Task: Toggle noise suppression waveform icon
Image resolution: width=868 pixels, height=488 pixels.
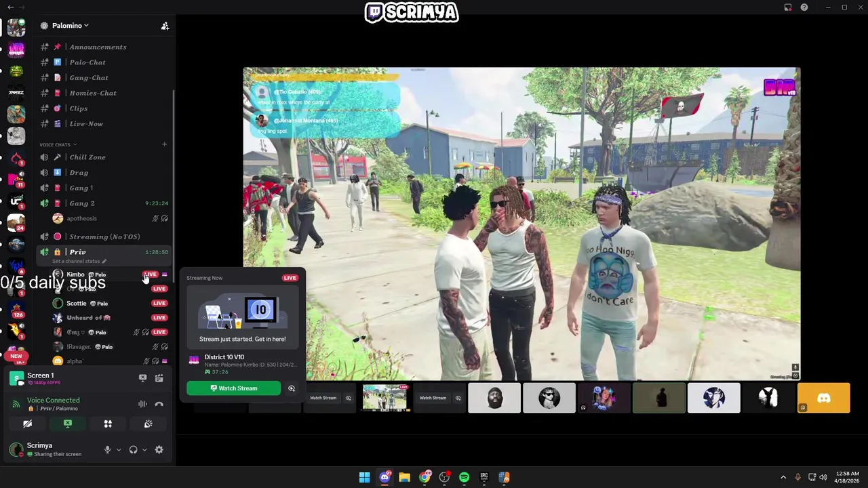Action: pyautogui.click(x=142, y=404)
